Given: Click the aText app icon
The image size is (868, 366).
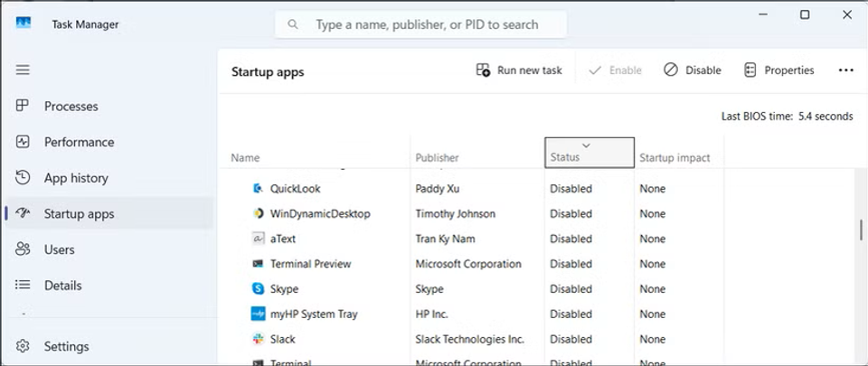Looking at the screenshot, I should click(x=258, y=239).
